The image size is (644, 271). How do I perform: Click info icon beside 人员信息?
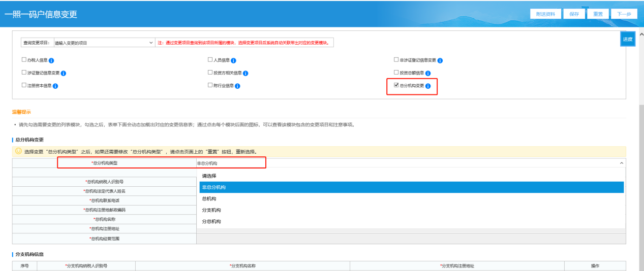click(233, 60)
